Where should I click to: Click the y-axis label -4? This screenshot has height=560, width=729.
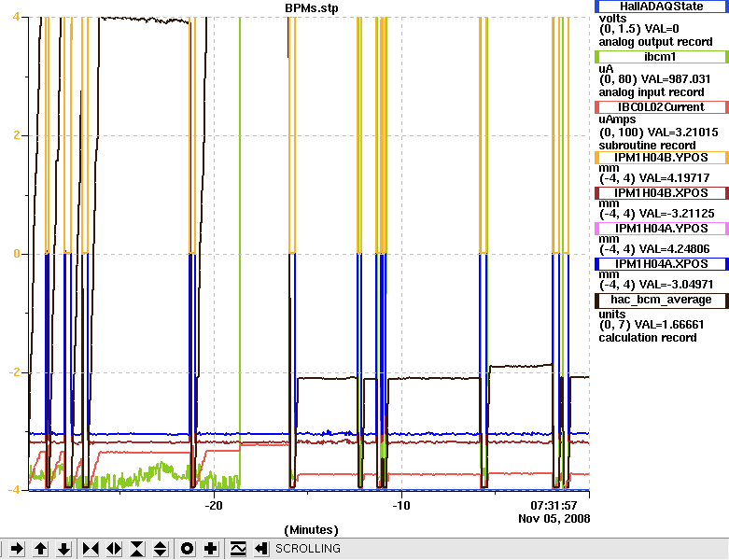(15, 490)
